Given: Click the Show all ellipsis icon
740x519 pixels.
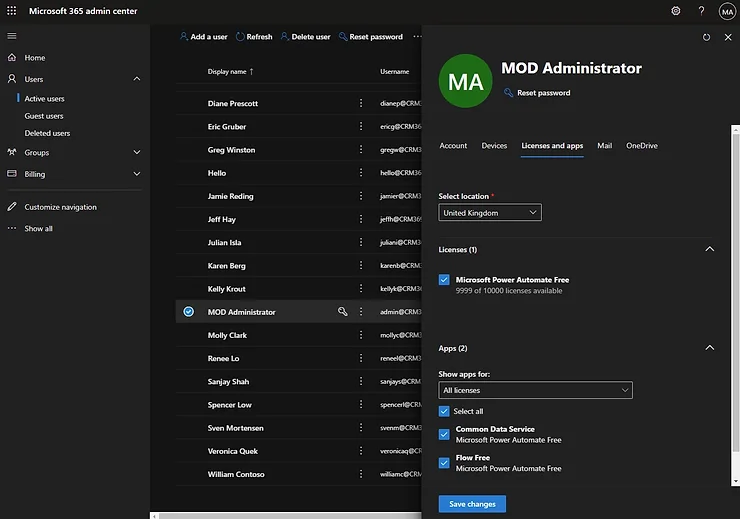Looking at the screenshot, I should click(12, 228).
